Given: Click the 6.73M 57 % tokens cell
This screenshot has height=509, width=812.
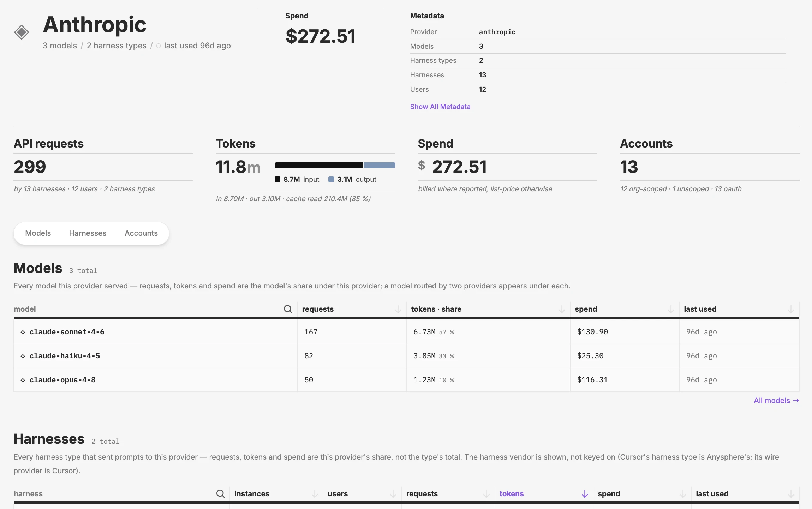Looking at the screenshot, I should tap(488, 331).
